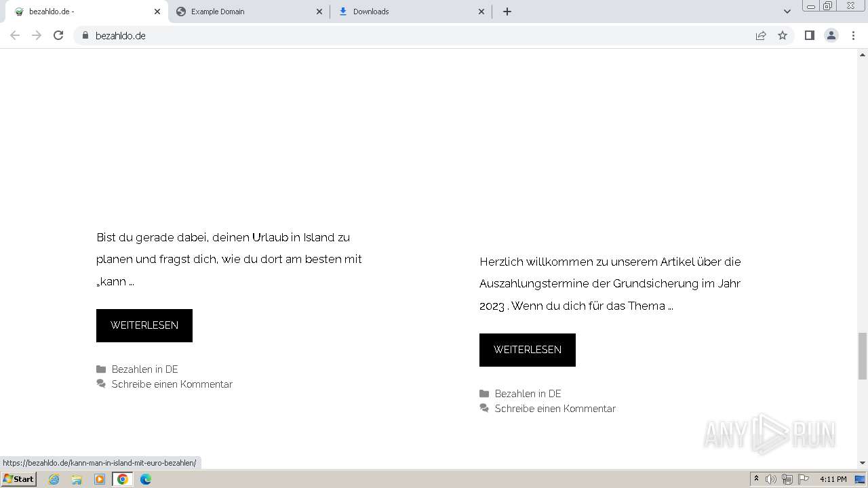
Task: Close the Example Domain tab
Action: click(x=319, y=12)
